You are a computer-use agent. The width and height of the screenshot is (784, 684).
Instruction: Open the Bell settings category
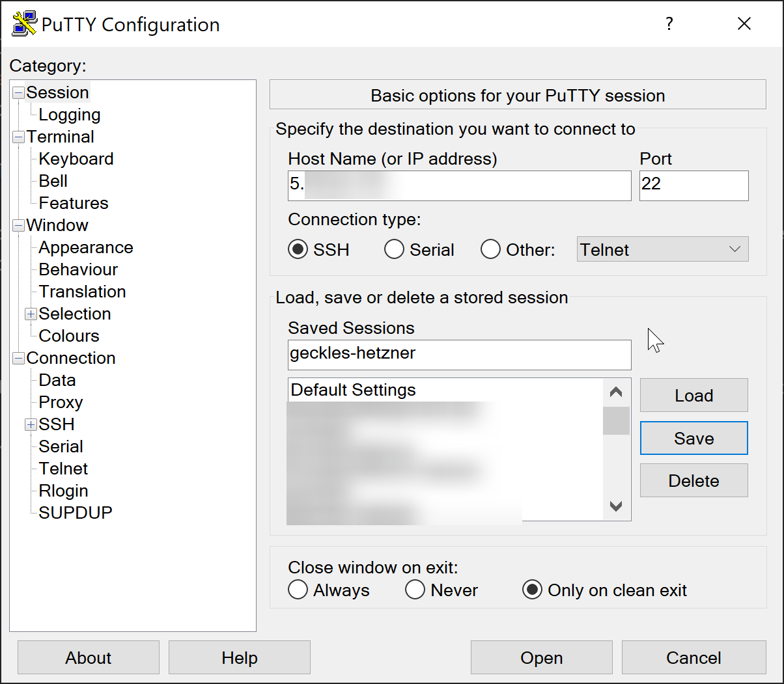(53, 181)
